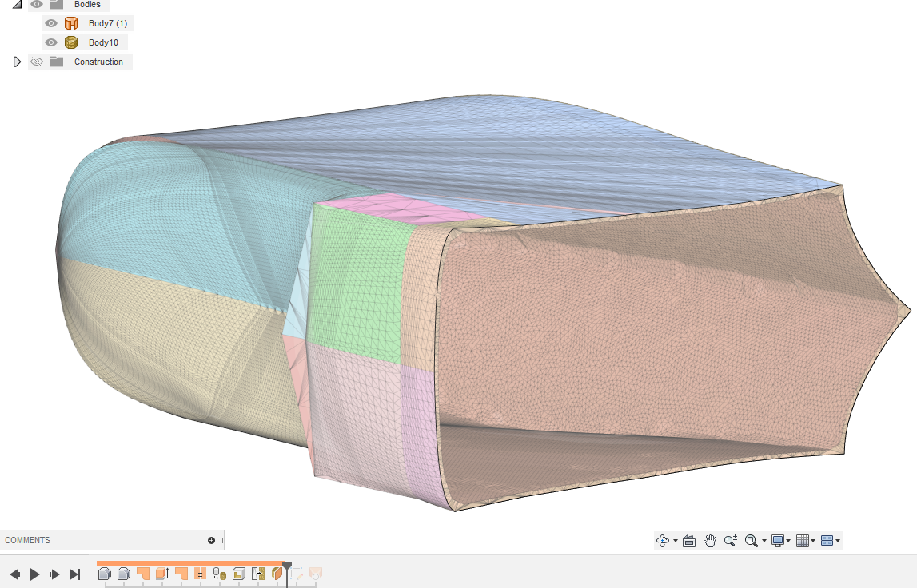Select the orange dashed-line timeline feature

coord(200,574)
